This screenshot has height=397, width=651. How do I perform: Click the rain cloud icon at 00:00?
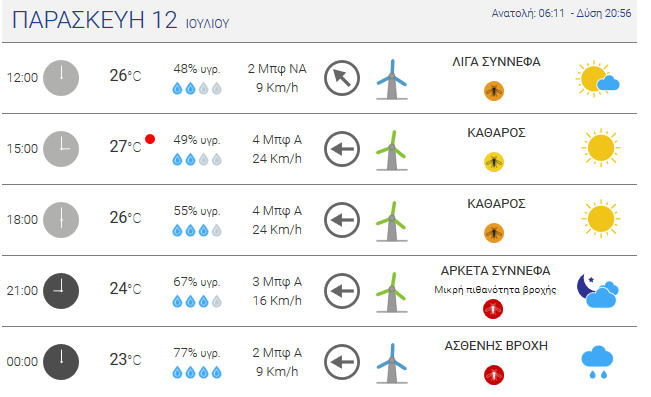[597, 361]
